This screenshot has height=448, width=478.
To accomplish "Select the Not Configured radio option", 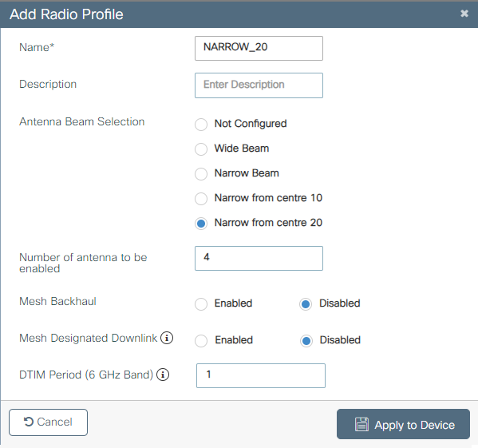I will coord(201,125).
